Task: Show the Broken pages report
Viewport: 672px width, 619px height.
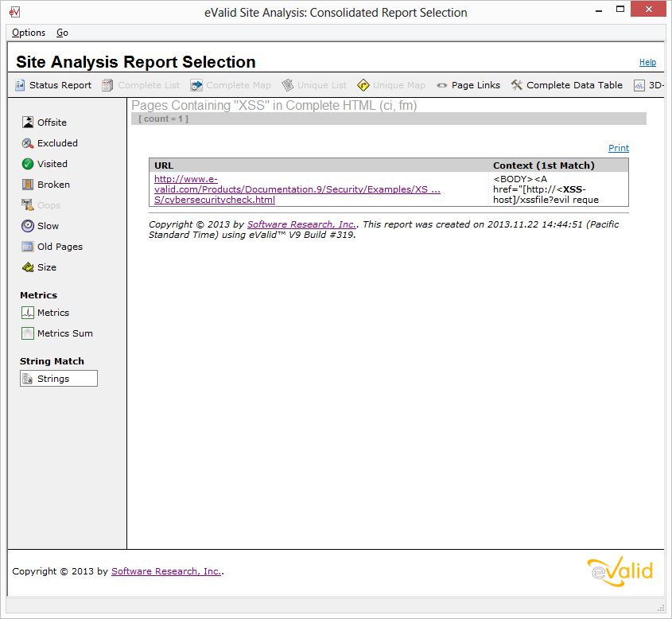Action: 53,185
